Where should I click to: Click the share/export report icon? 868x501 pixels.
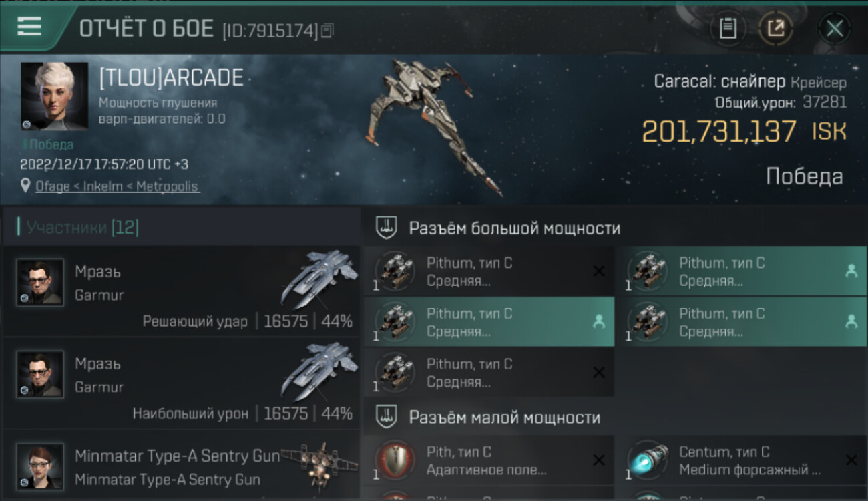[x=776, y=28]
